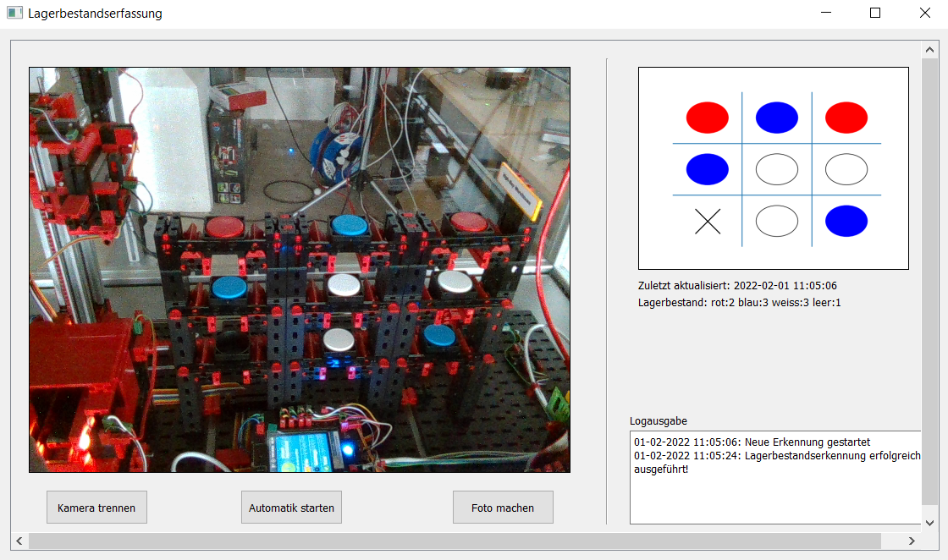Viewport: 948px width, 560px height.
Task: Click the right arrow of horizontal scrollbar
Action: [912, 541]
